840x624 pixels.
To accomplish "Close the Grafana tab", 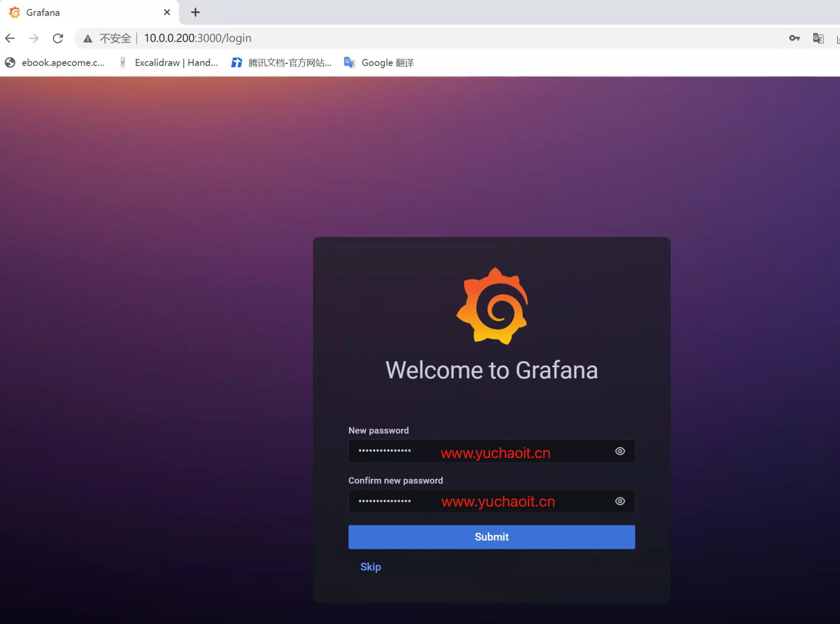I will coord(167,12).
